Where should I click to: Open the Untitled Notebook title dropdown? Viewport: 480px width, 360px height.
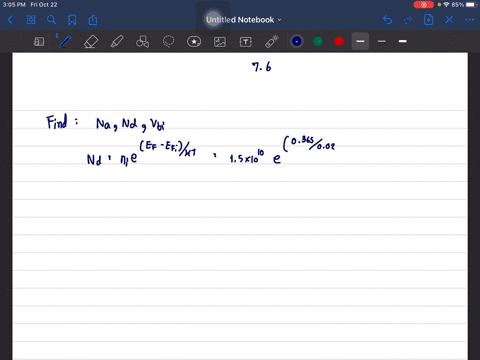point(244,20)
